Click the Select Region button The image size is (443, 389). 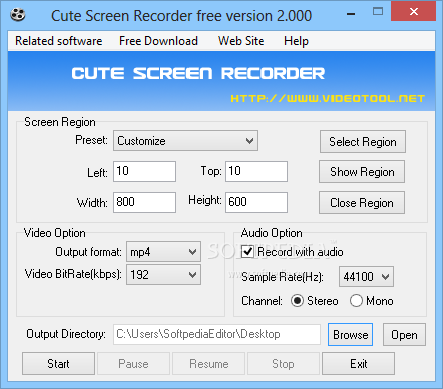point(363,142)
